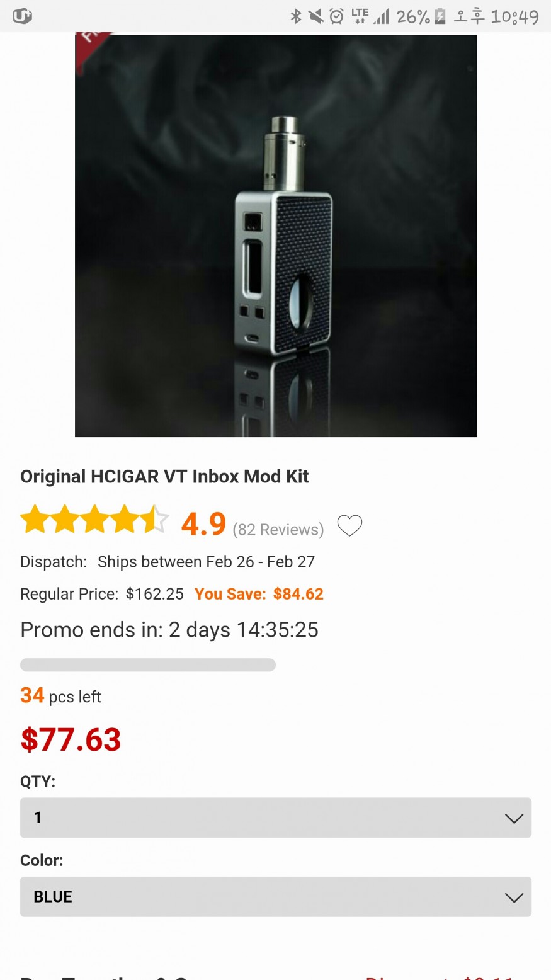Tap the signal strength bars icon
The height and width of the screenshot is (980, 551).
coord(382,16)
